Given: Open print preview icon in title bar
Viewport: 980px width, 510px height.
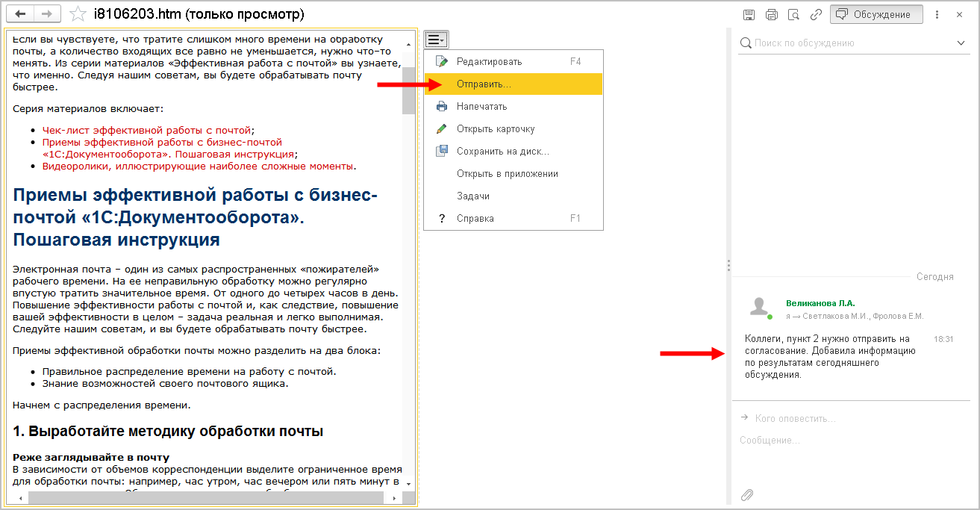Looking at the screenshot, I should [794, 14].
